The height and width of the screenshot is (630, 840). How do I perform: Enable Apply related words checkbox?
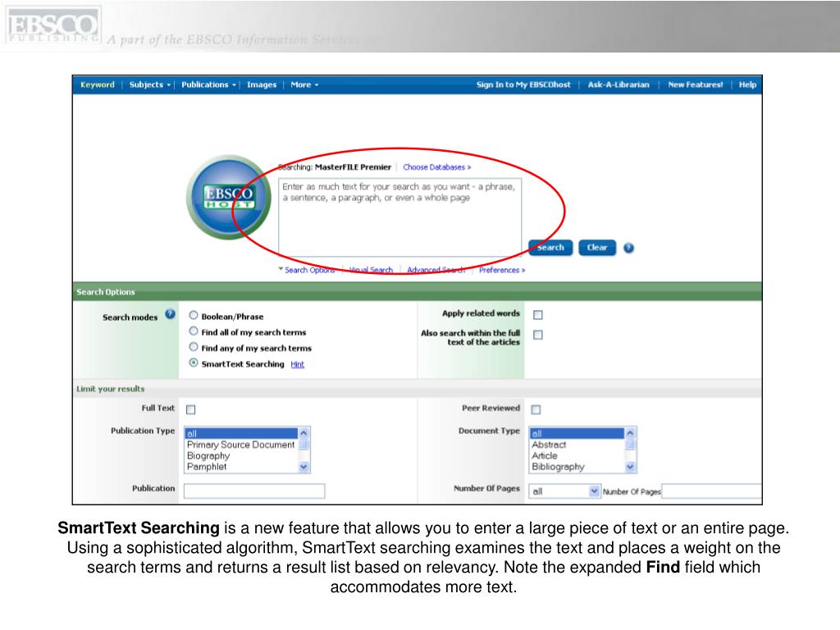tap(538, 315)
